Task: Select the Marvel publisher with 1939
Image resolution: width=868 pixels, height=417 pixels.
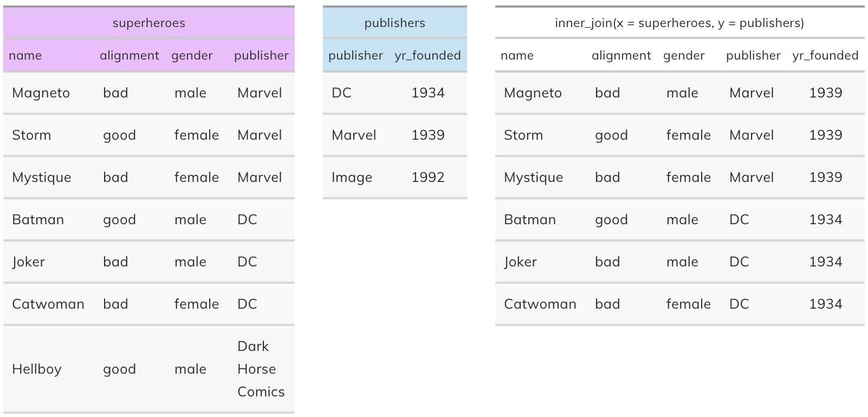Action: (x=354, y=135)
